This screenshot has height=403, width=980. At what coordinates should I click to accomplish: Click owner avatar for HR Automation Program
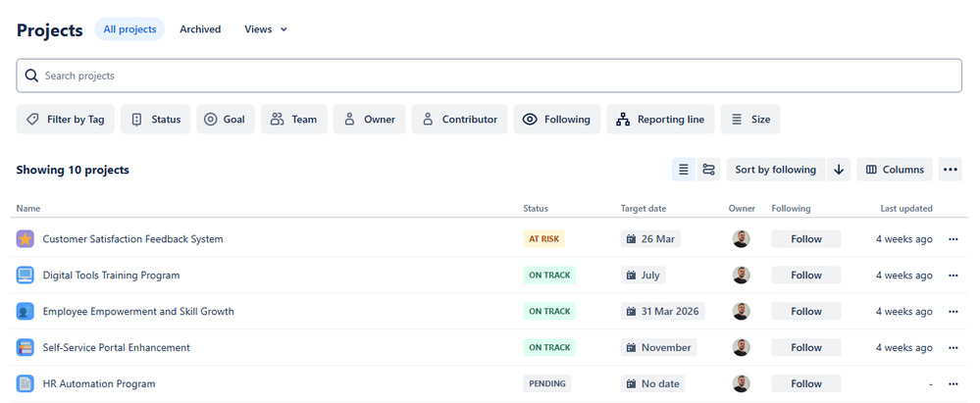742,383
